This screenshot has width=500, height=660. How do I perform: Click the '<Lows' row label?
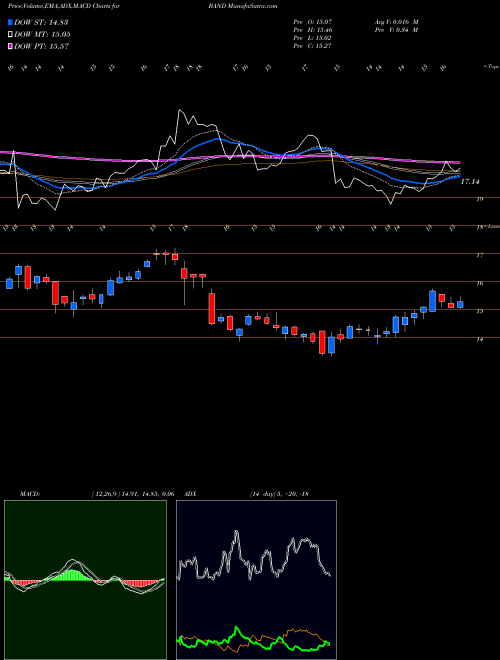[492, 226]
